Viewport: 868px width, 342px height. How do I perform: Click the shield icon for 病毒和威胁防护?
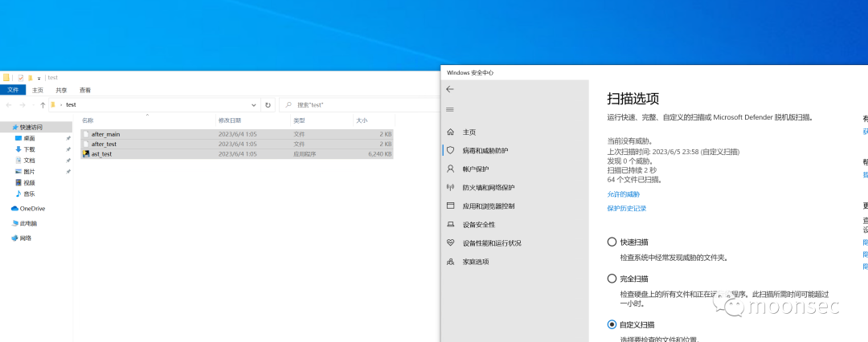[450, 150]
